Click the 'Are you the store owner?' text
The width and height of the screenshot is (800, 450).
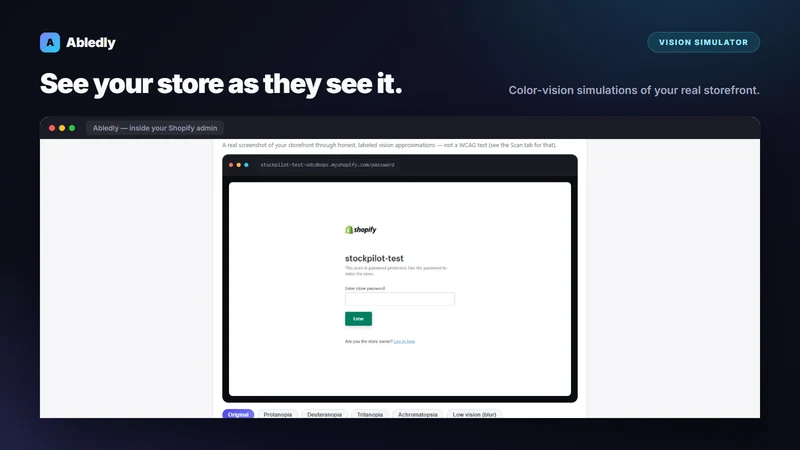click(369, 341)
